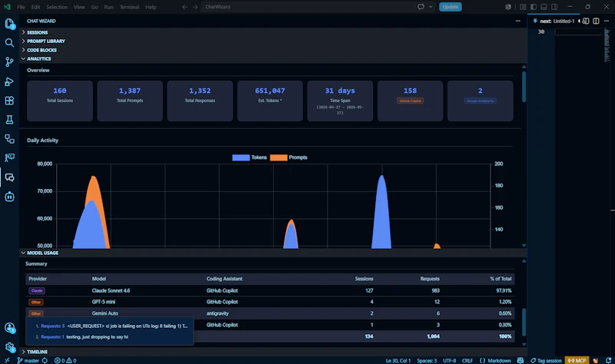Open the Source Control view icon
615x364 pixels.
pos(9,62)
